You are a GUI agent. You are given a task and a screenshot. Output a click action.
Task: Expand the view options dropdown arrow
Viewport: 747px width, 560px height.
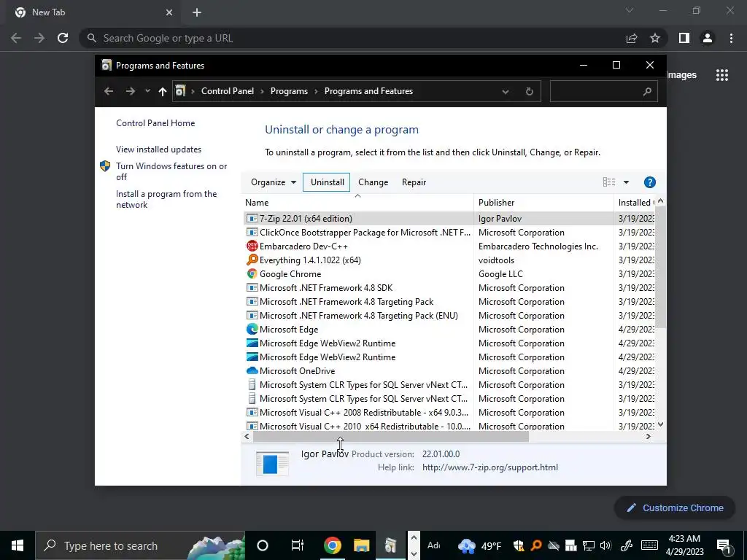pos(626,182)
